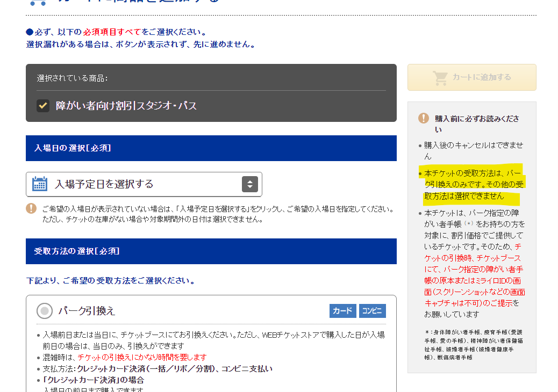Click the calendar icon in date selector

pos(39,184)
